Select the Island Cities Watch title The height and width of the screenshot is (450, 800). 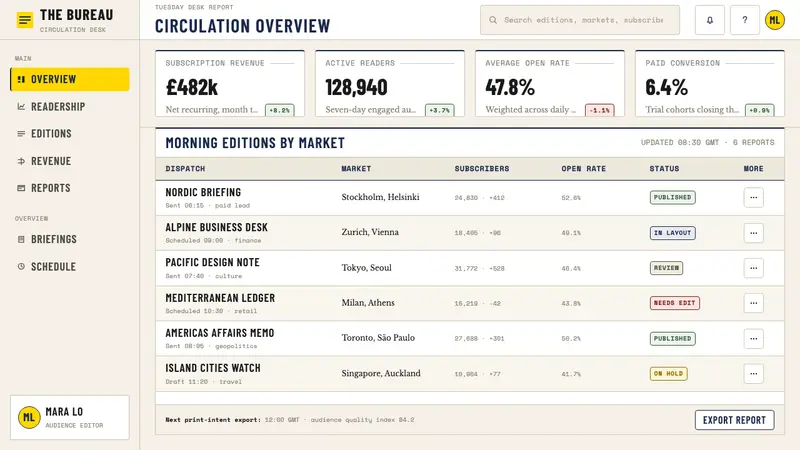(213, 368)
